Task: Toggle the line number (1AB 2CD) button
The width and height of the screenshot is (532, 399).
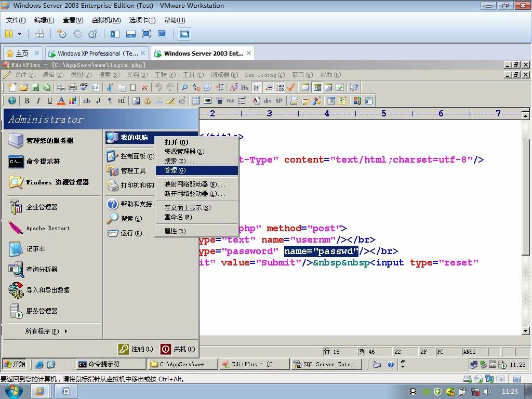Action: point(280,87)
